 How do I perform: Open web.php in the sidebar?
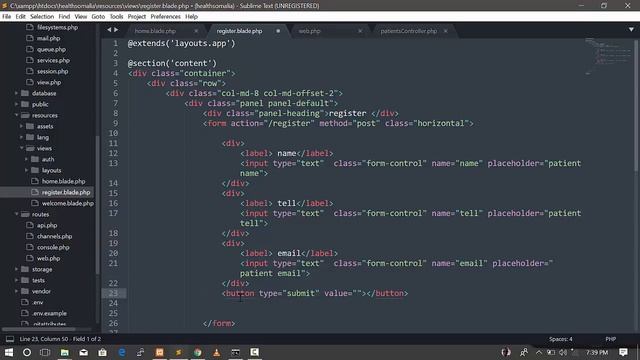(48, 258)
